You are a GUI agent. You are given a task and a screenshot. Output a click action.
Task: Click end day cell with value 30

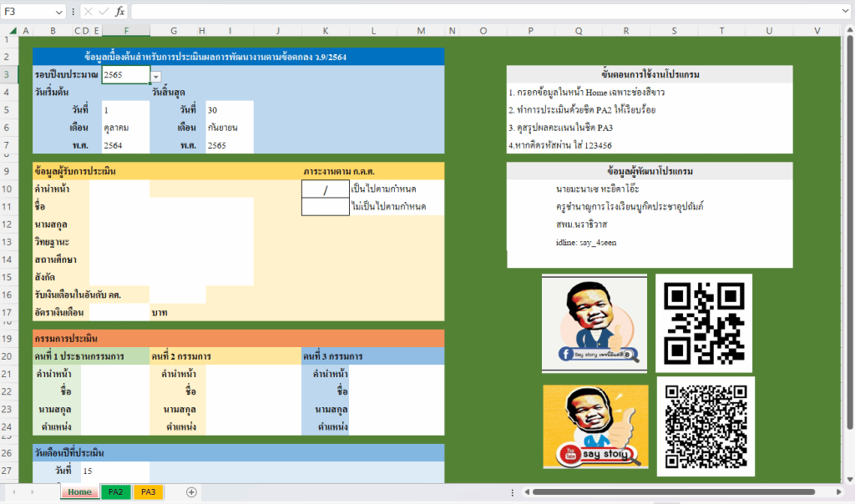coord(230,110)
